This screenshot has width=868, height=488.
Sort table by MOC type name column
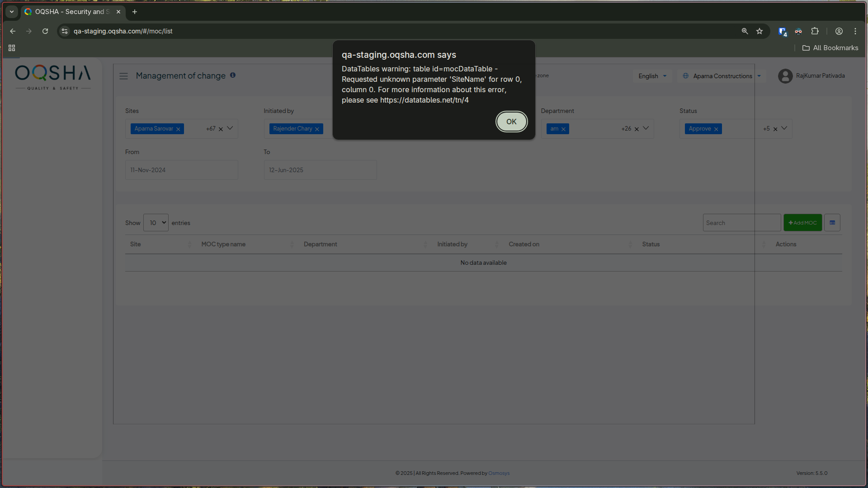pyautogui.click(x=223, y=244)
